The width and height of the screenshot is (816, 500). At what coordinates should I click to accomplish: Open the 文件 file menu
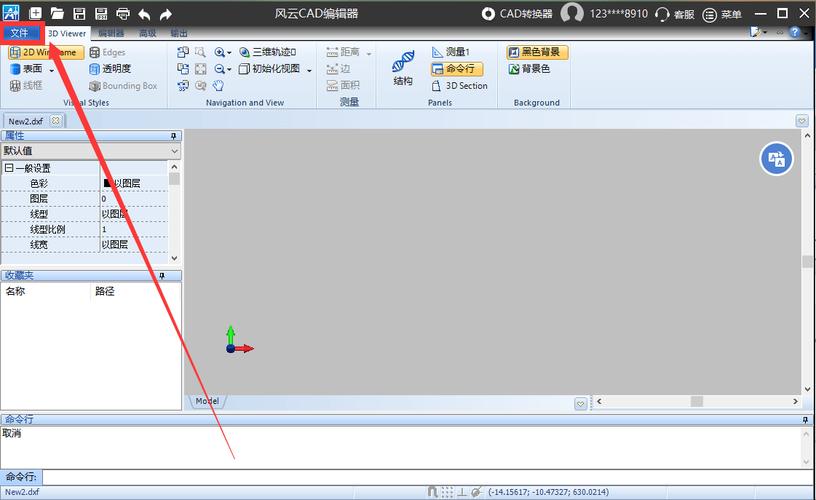pyautogui.click(x=20, y=33)
